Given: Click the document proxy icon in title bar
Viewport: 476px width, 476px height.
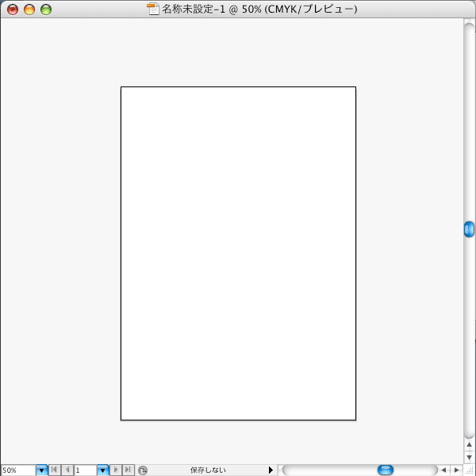Looking at the screenshot, I should click(153, 9).
